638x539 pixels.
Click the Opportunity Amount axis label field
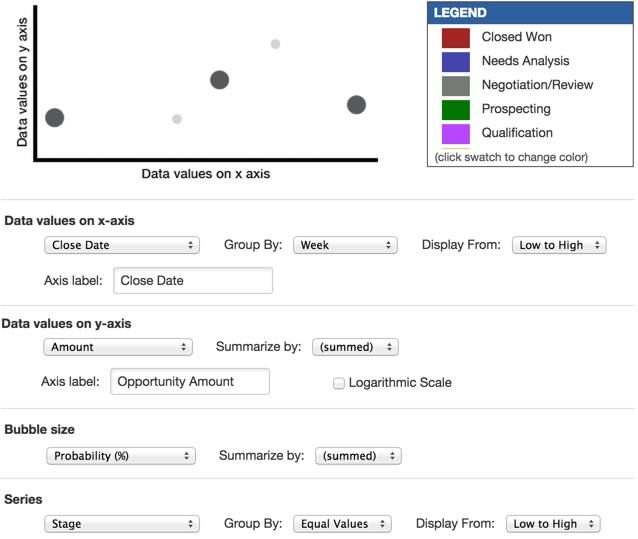pos(190,382)
